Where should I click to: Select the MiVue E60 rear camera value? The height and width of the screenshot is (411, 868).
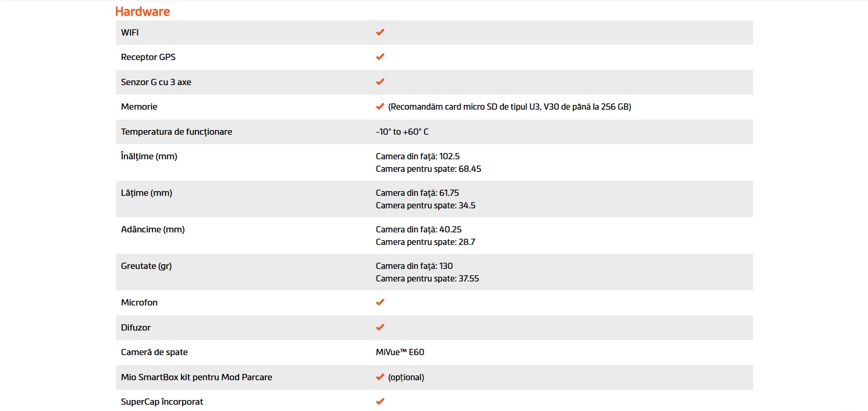click(x=400, y=352)
